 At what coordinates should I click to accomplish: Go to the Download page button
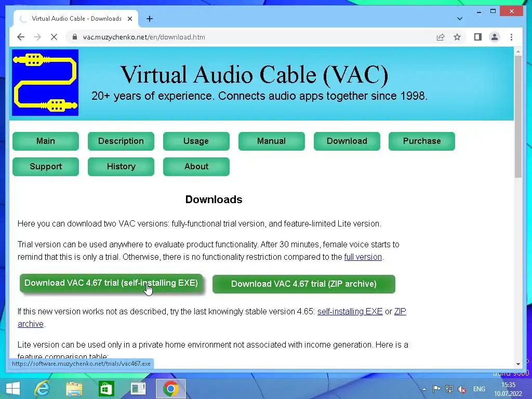tap(347, 141)
